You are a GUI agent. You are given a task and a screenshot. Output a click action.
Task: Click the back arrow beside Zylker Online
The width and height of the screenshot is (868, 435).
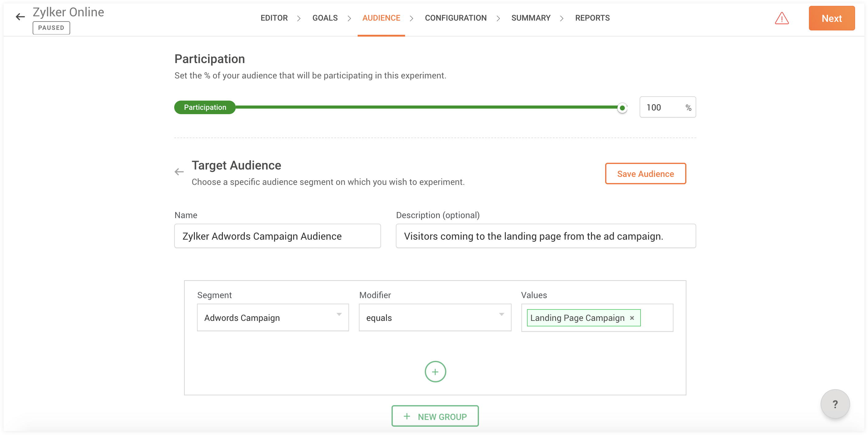pyautogui.click(x=20, y=17)
